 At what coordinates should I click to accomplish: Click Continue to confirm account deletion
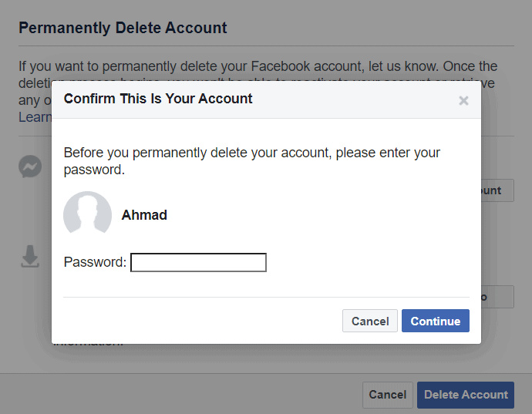(436, 321)
